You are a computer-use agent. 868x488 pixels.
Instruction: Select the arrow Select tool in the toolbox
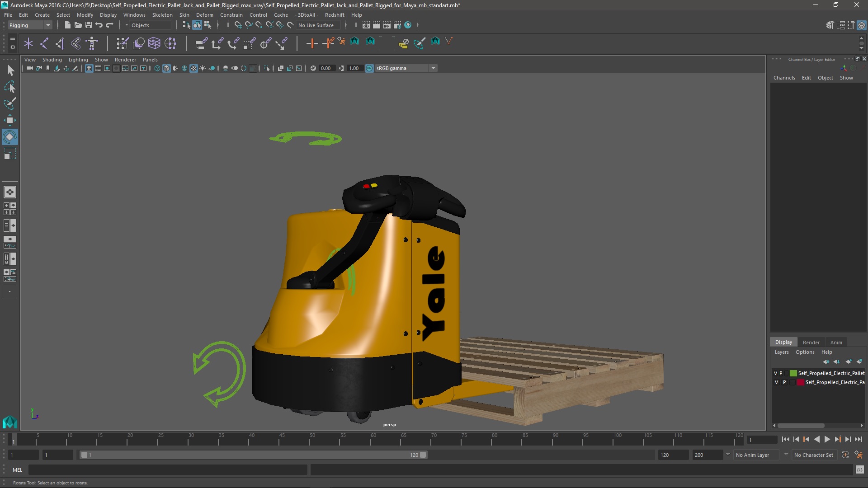(x=10, y=70)
